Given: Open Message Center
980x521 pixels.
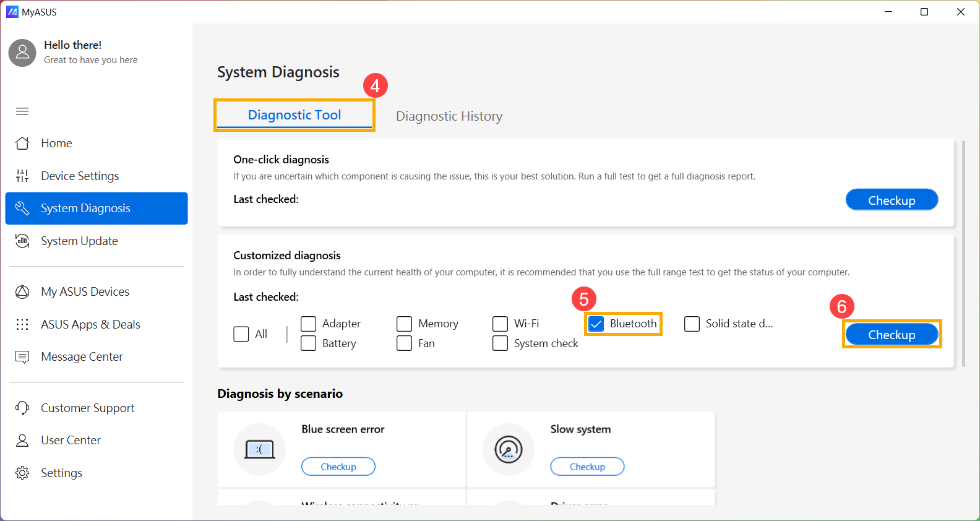Looking at the screenshot, I should (97, 356).
